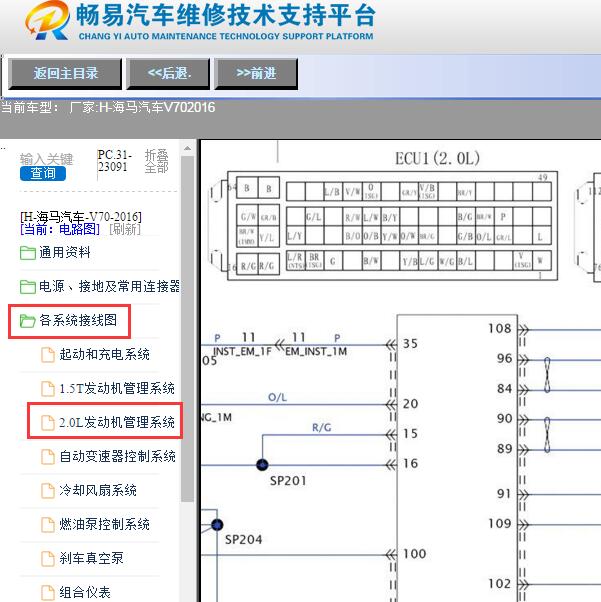The image size is (601, 602).
Task: Go back with the <<后退 button
Action: point(168,73)
